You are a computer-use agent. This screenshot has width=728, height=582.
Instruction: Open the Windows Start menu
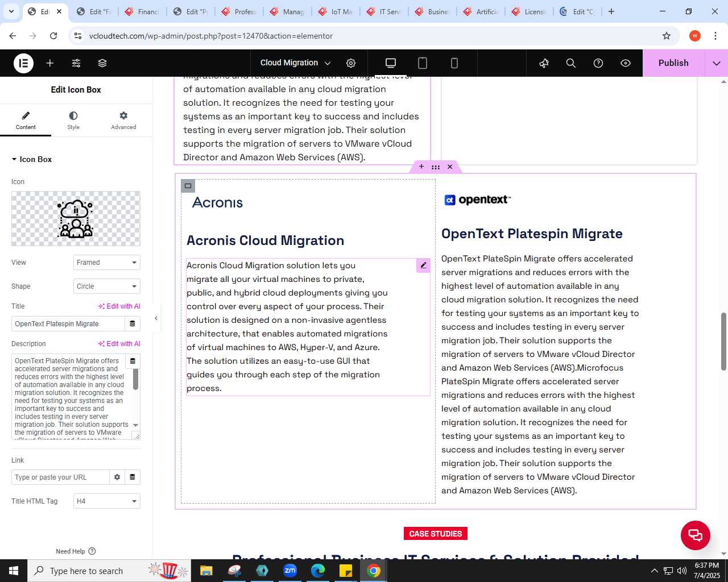[x=14, y=571]
